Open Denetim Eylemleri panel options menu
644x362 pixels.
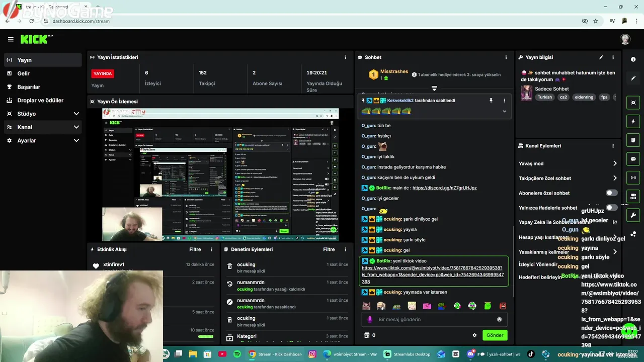point(345,249)
